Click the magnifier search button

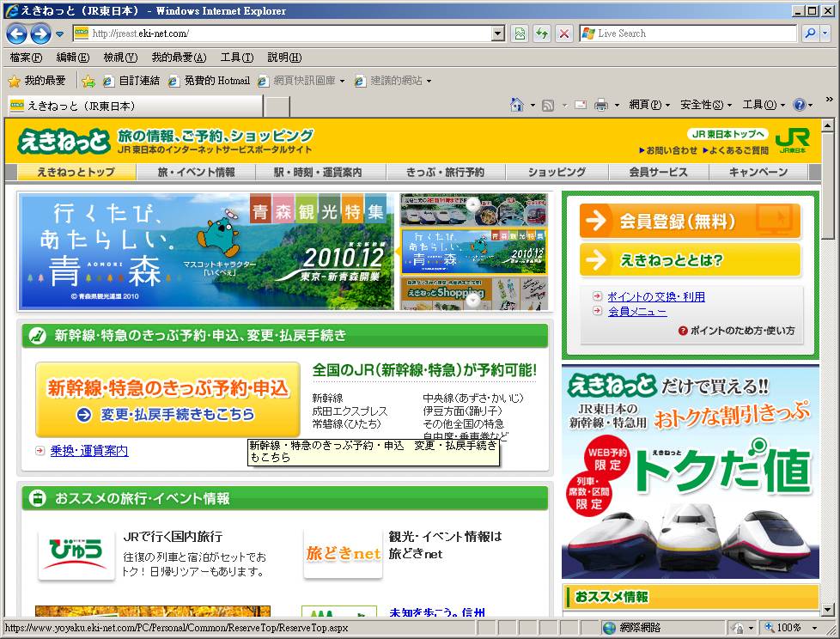coord(810,33)
